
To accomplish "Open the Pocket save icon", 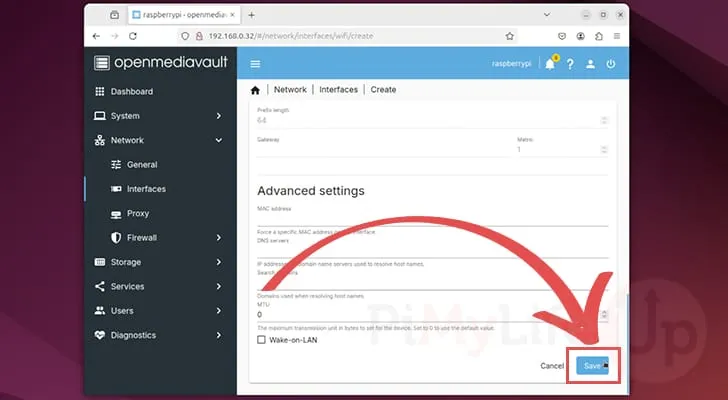I will pos(562,36).
